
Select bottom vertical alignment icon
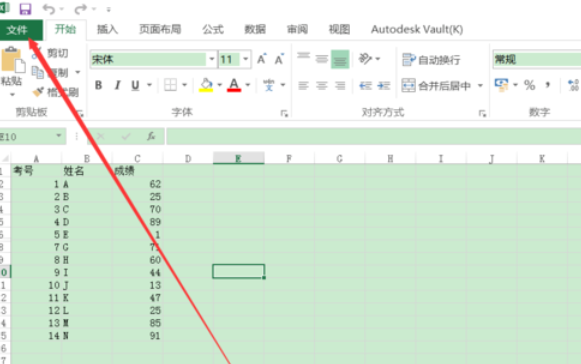pyautogui.click(x=340, y=59)
